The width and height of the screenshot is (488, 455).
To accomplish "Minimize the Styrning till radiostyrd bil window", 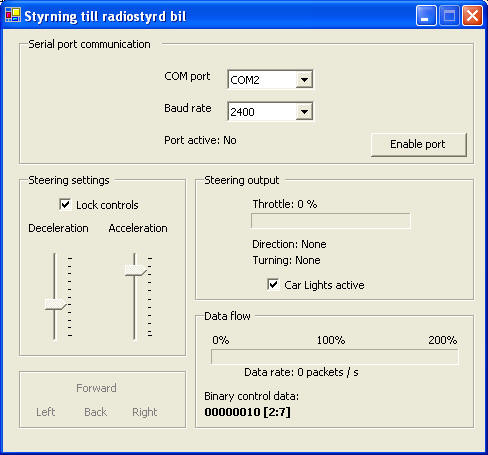I will (x=426, y=16).
